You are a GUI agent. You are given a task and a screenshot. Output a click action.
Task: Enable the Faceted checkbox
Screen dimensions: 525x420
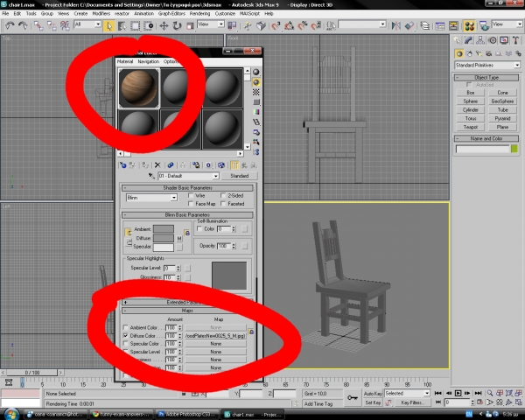coord(223,204)
